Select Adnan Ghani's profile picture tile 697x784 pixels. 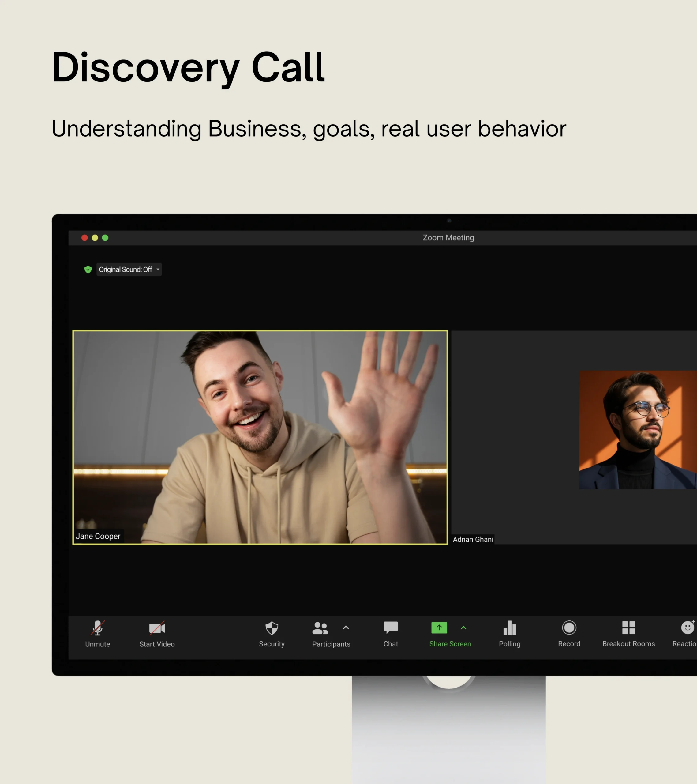(x=638, y=430)
